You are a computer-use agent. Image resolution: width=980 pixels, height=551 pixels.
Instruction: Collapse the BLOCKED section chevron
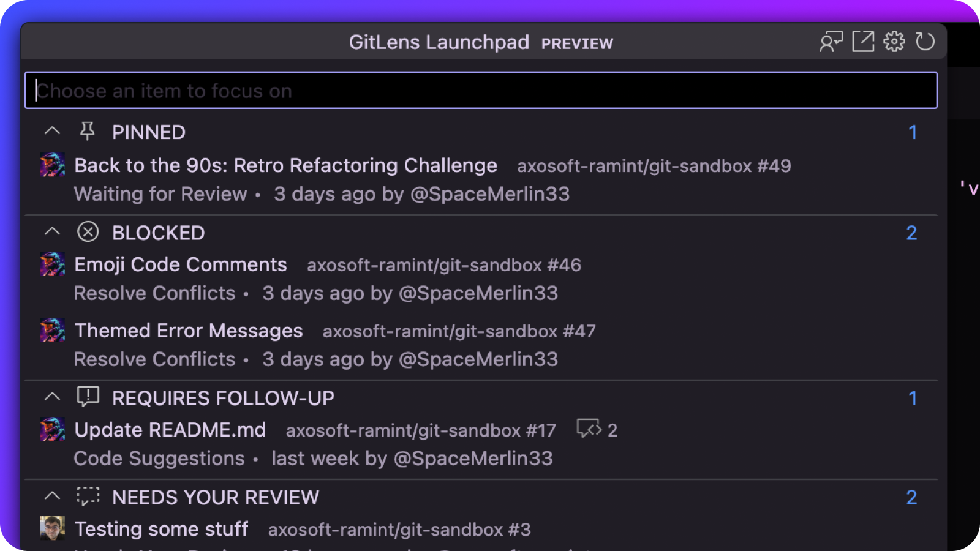[53, 232]
